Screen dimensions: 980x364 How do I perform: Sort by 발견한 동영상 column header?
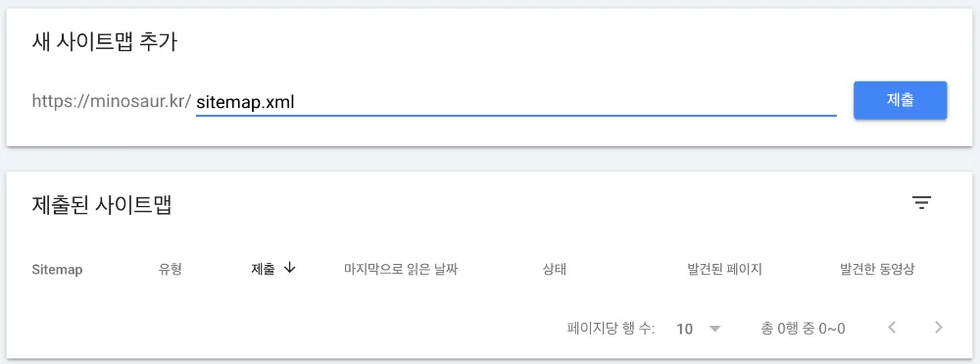point(877,270)
